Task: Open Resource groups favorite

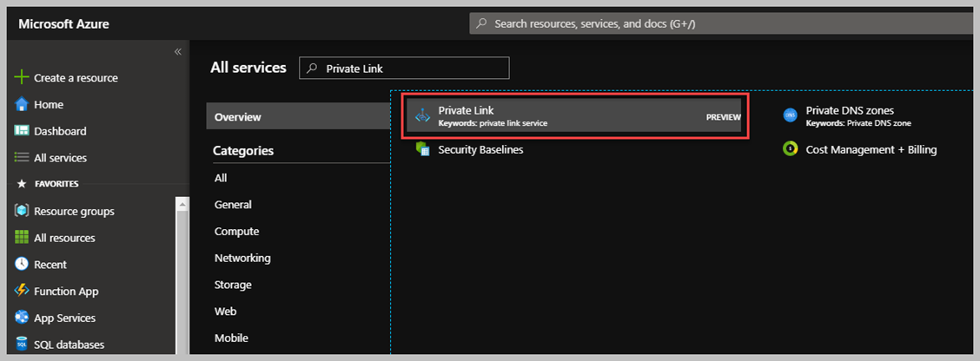Action: 74,211
